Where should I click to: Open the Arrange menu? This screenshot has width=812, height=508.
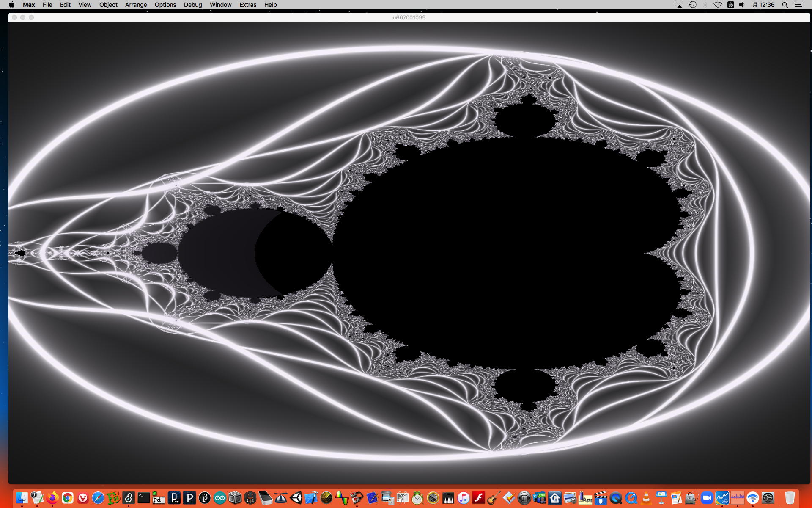pyautogui.click(x=136, y=5)
